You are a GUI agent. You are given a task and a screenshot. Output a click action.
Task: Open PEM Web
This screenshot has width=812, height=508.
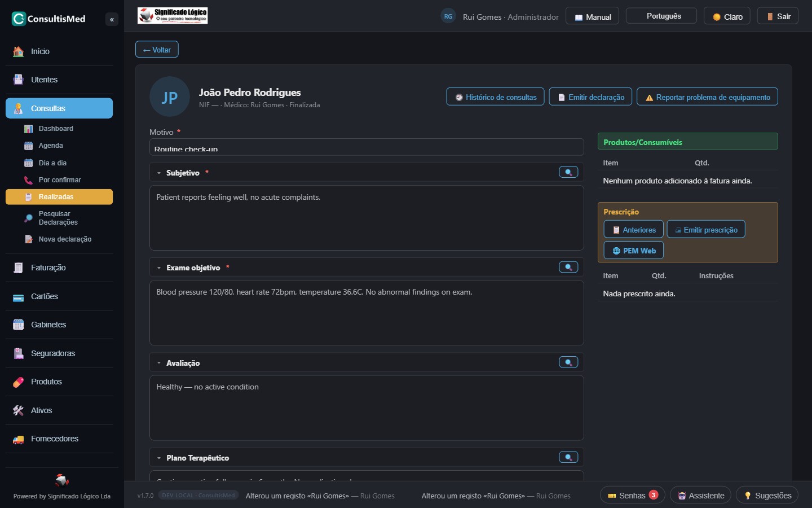click(634, 251)
